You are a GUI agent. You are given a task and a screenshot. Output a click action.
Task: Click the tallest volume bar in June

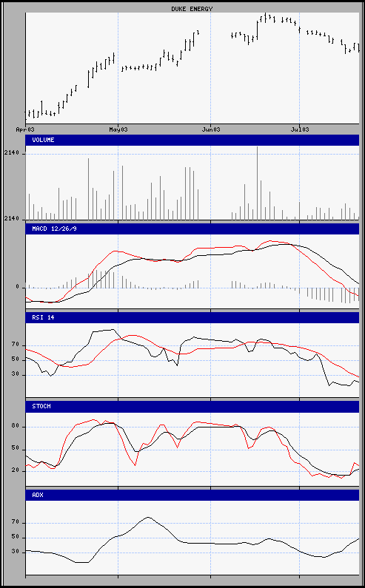point(257,183)
